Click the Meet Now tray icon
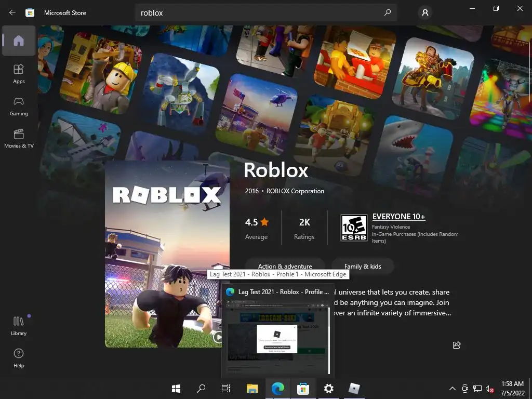The width and height of the screenshot is (532, 399). point(465,389)
